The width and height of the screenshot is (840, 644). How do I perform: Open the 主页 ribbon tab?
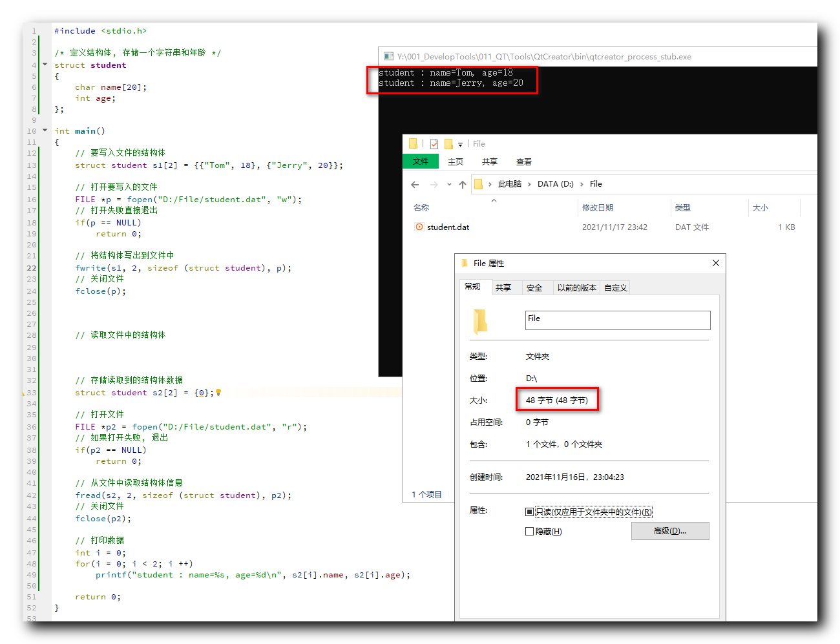point(456,161)
